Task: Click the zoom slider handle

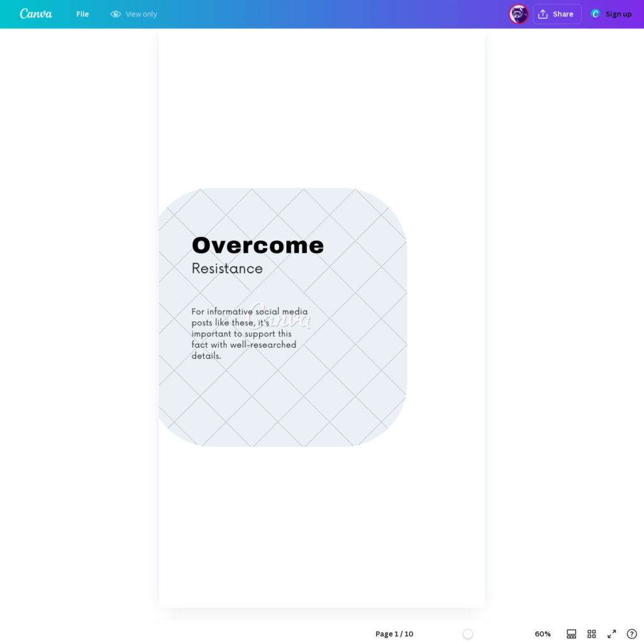Action: (x=467, y=634)
